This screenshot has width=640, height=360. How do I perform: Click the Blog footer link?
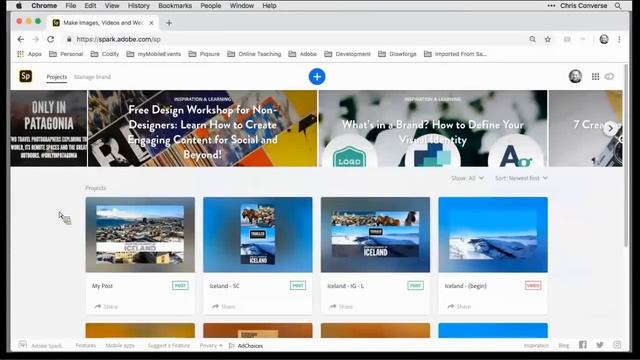564,346
